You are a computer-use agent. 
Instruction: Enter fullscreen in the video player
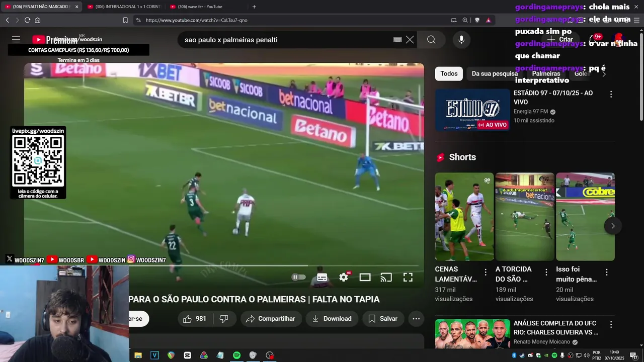click(408, 277)
